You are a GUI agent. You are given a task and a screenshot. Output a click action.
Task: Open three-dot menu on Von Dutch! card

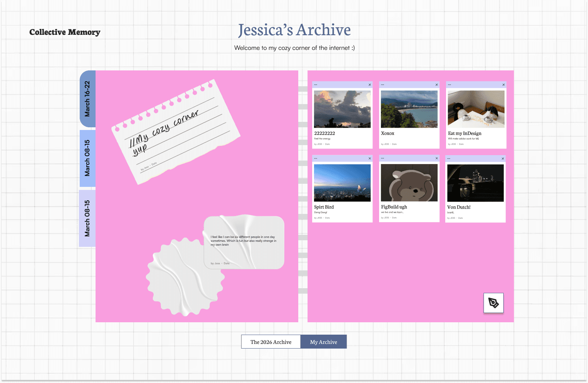tap(449, 159)
